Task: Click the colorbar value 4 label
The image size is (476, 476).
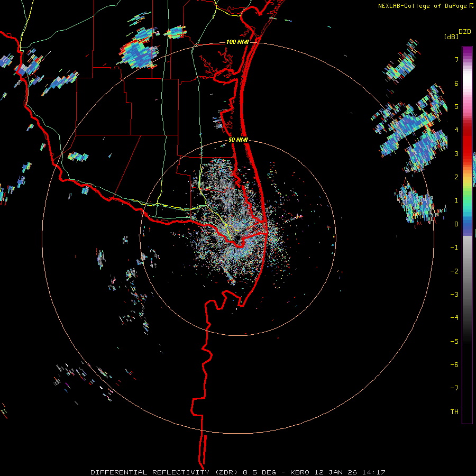Action: click(x=456, y=130)
